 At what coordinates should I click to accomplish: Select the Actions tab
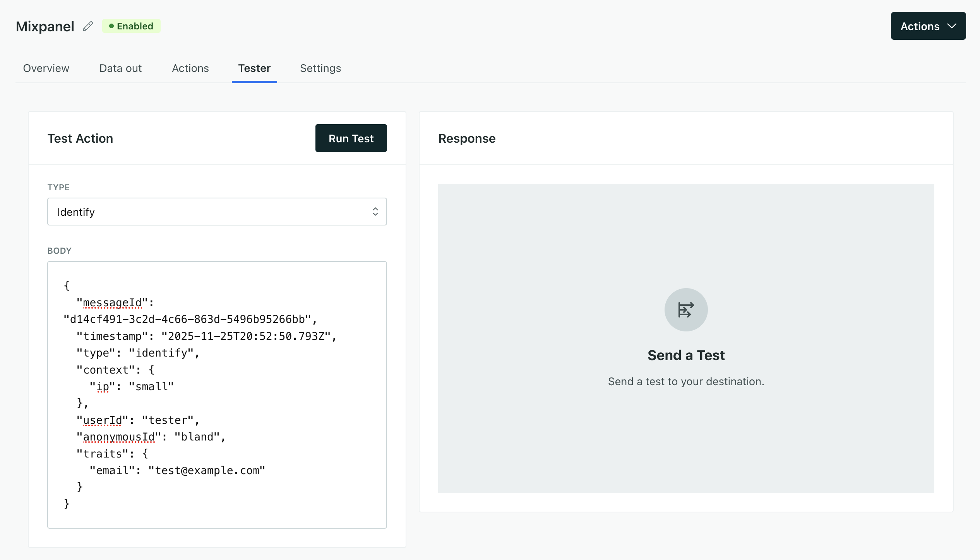point(190,68)
